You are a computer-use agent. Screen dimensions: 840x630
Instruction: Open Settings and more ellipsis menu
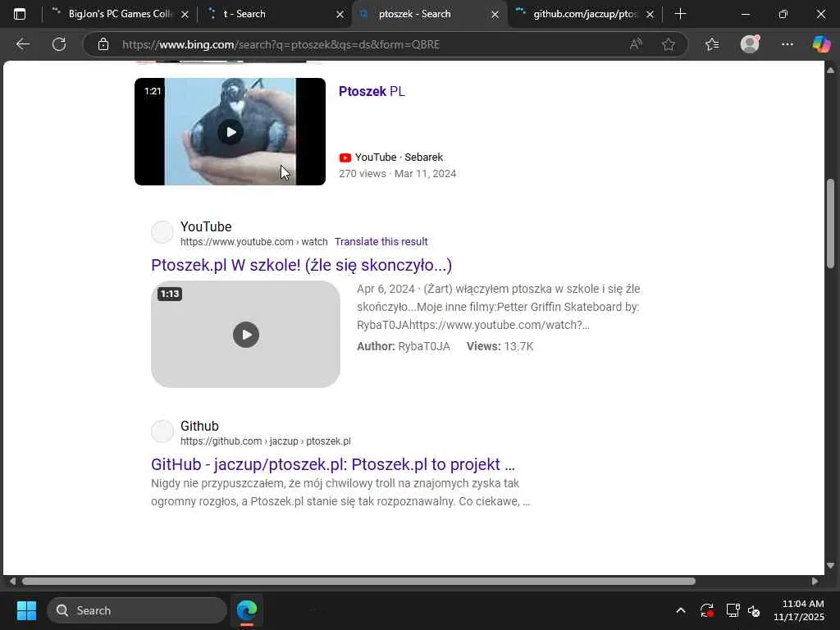pyautogui.click(x=787, y=44)
